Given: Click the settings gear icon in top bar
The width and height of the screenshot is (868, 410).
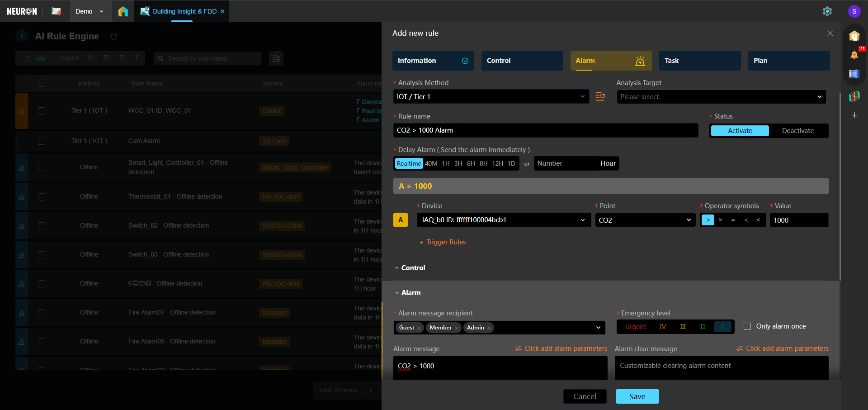Looking at the screenshot, I should click(827, 11).
